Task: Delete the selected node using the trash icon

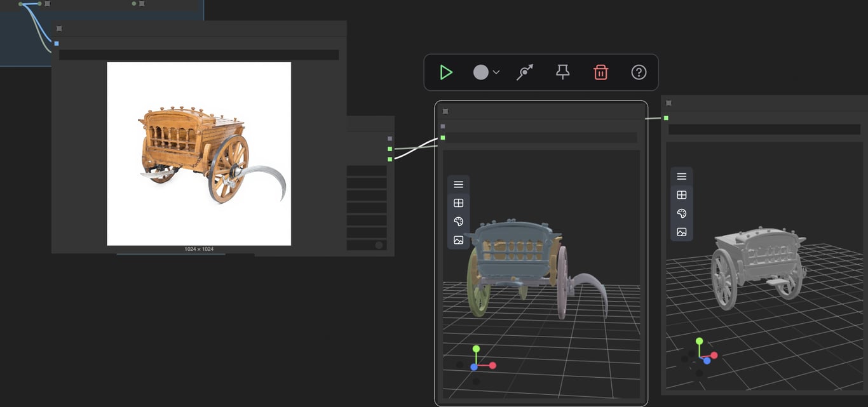Action: 601,72
